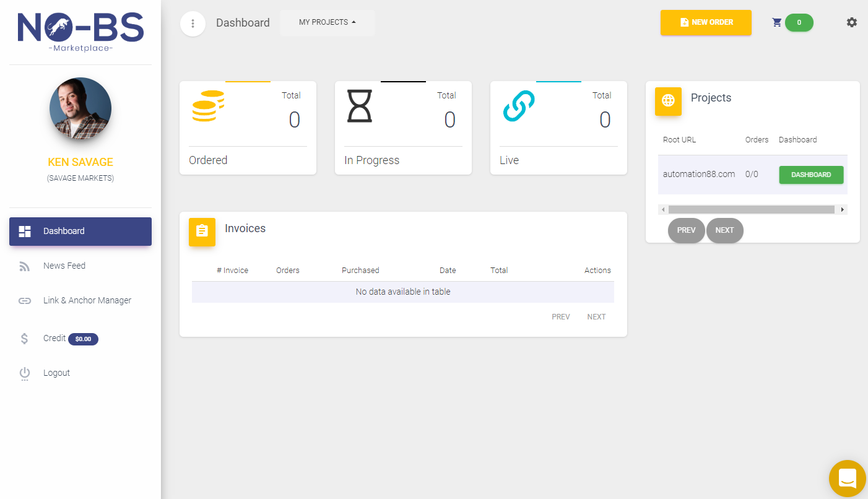Click the 0/0 orders cell

(752, 175)
